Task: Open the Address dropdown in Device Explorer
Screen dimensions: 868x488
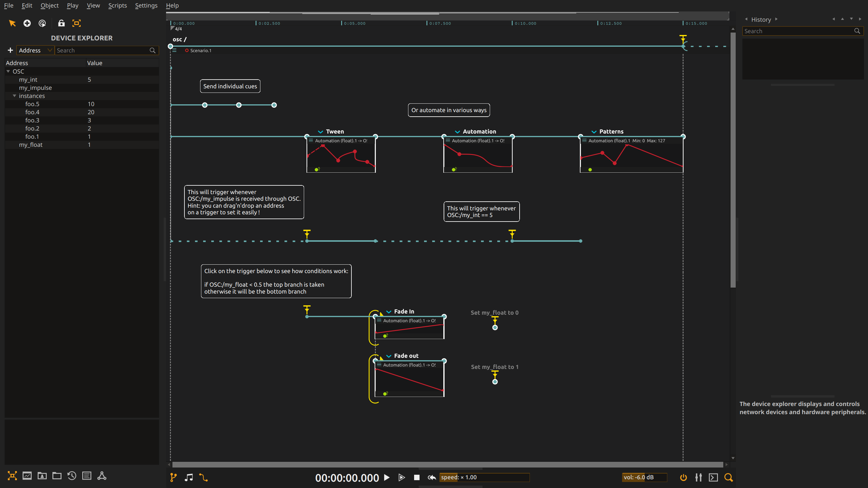Action: pos(35,50)
